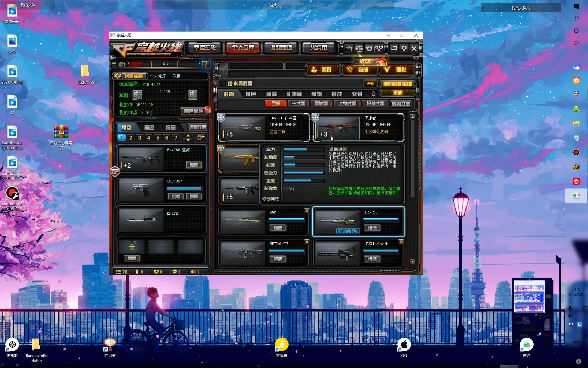Open the 游戏商城 top menu

(281, 48)
